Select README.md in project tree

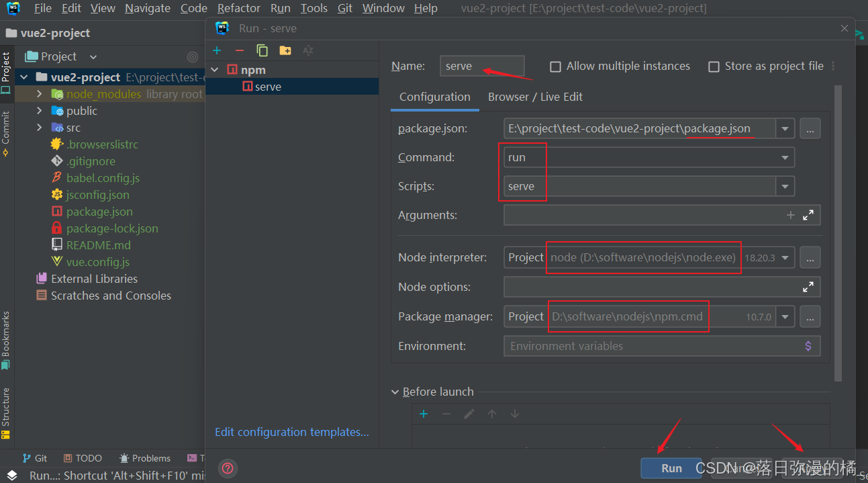click(99, 245)
